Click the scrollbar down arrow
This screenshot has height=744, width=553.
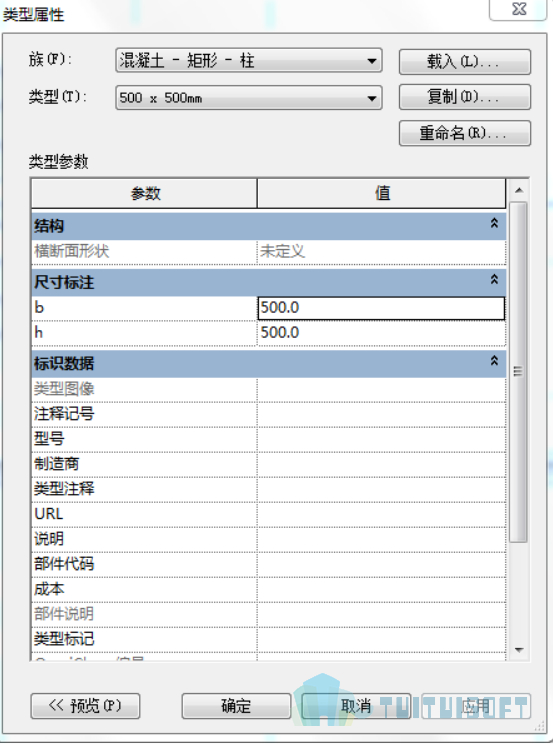(519, 650)
